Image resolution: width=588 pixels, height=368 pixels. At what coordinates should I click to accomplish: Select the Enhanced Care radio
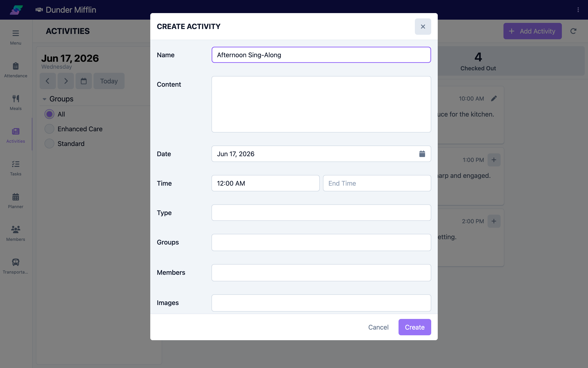click(x=49, y=129)
